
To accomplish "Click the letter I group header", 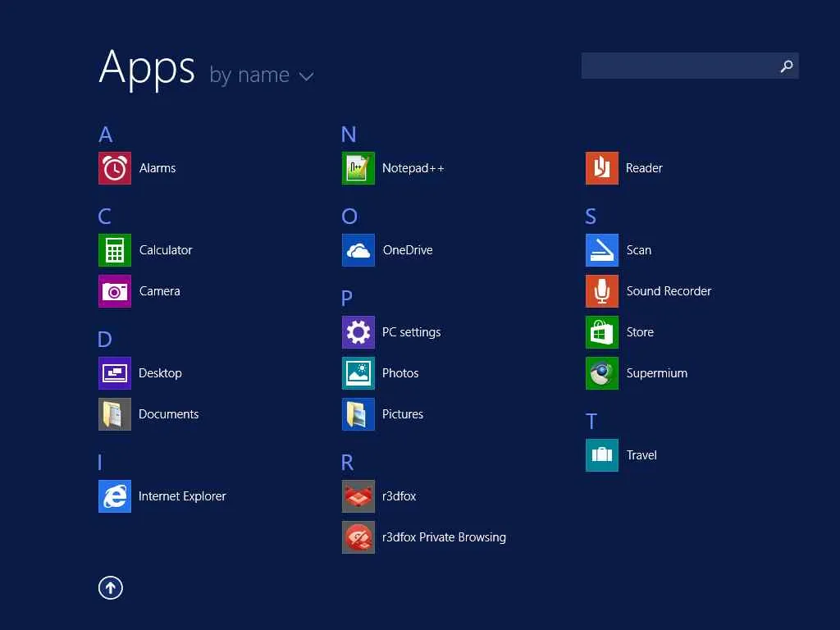I will 100,463.
